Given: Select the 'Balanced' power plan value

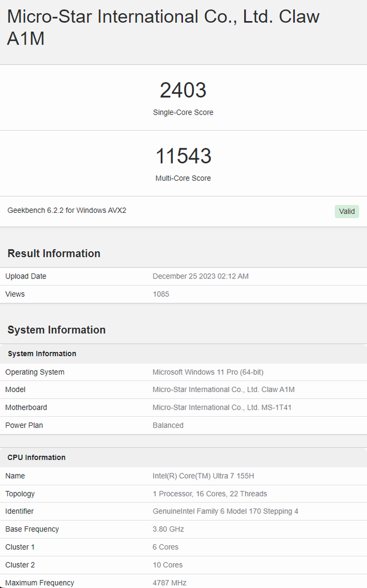Looking at the screenshot, I should [168, 425].
